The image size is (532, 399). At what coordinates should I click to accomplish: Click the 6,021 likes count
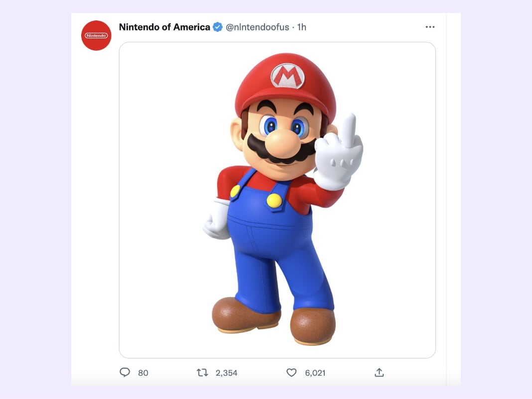315,373
